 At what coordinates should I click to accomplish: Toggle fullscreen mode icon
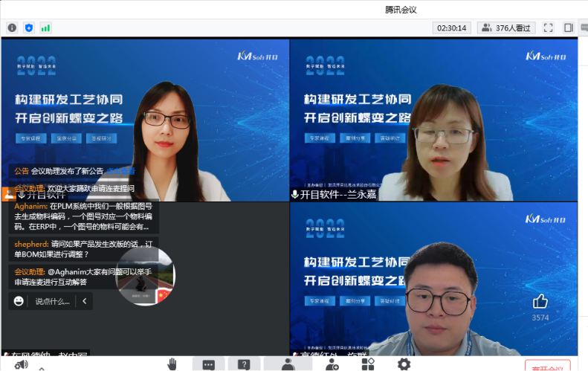tap(548, 28)
